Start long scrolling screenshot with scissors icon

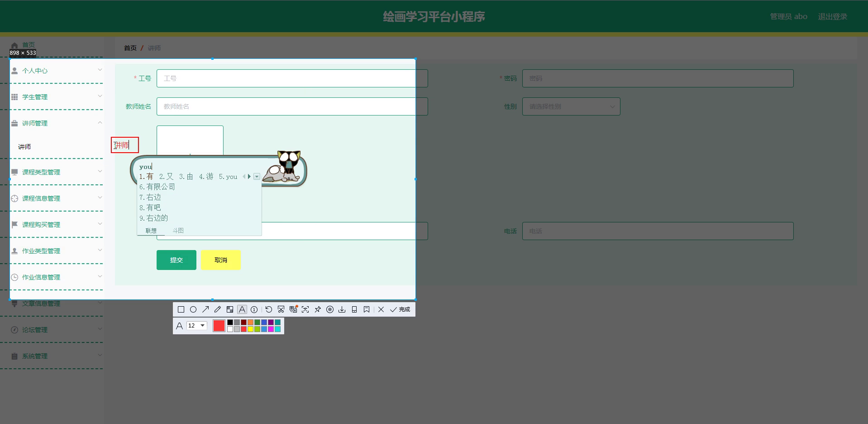[281, 309]
